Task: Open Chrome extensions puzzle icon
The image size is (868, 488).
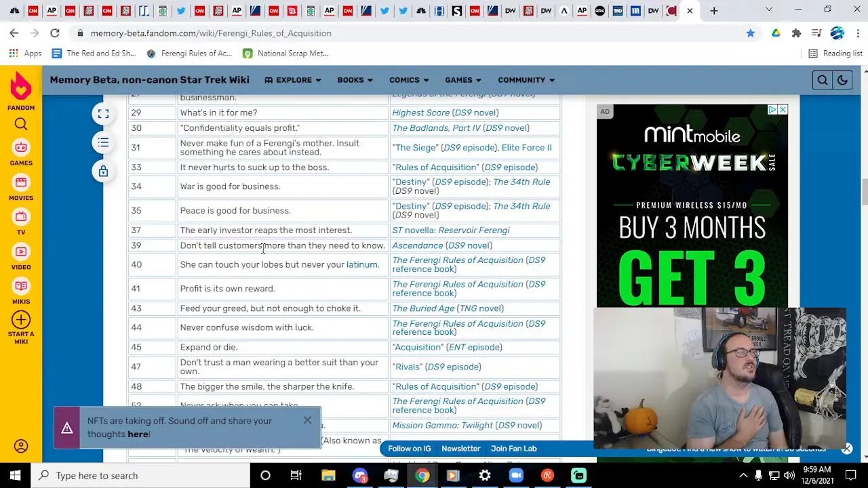Action: click(797, 33)
